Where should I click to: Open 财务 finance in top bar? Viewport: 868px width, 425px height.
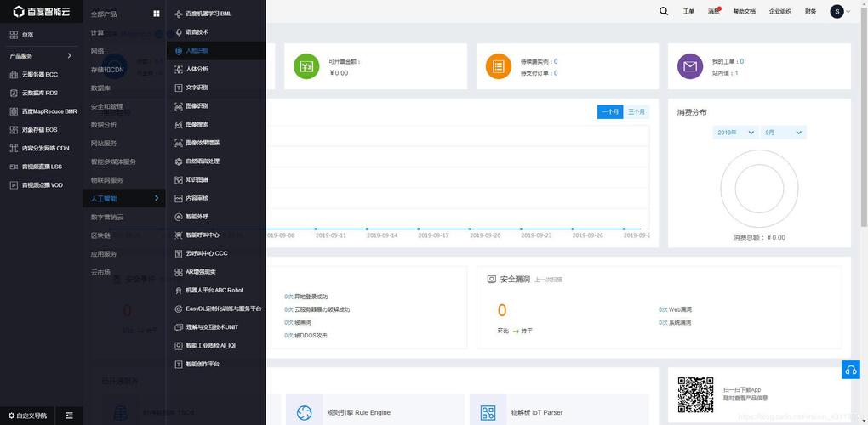(x=810, y=12)
